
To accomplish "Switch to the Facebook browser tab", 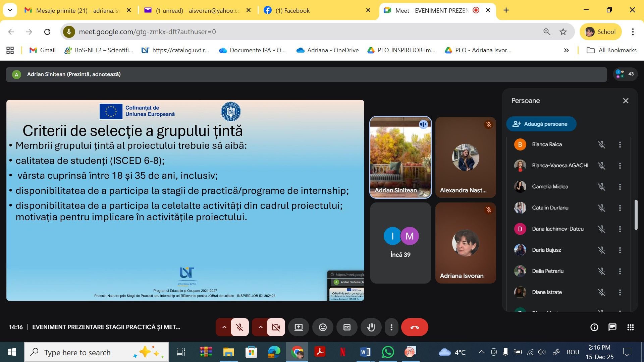I will point(292,10).
